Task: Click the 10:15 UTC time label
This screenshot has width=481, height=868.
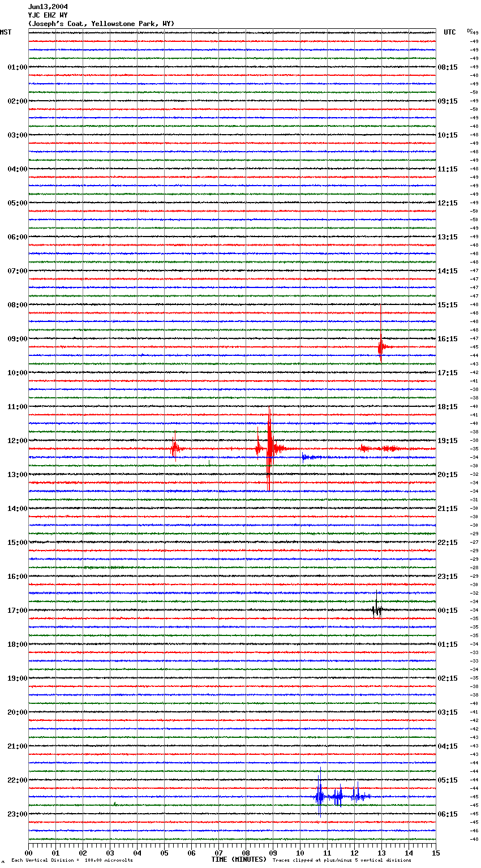Action: 448,135
